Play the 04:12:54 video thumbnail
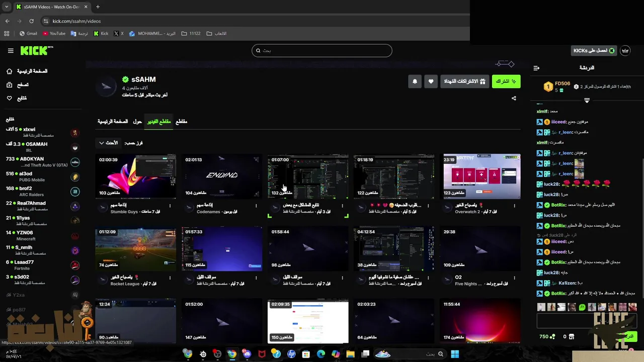Viewport: 644px width, 362px height. click(x=394, y=249)
